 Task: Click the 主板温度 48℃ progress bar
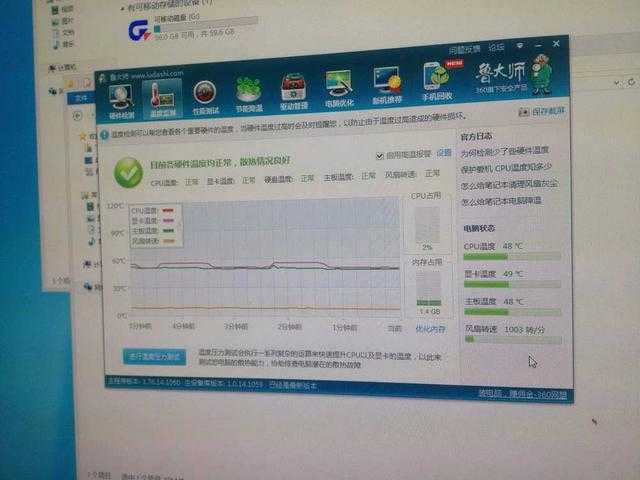513,312
